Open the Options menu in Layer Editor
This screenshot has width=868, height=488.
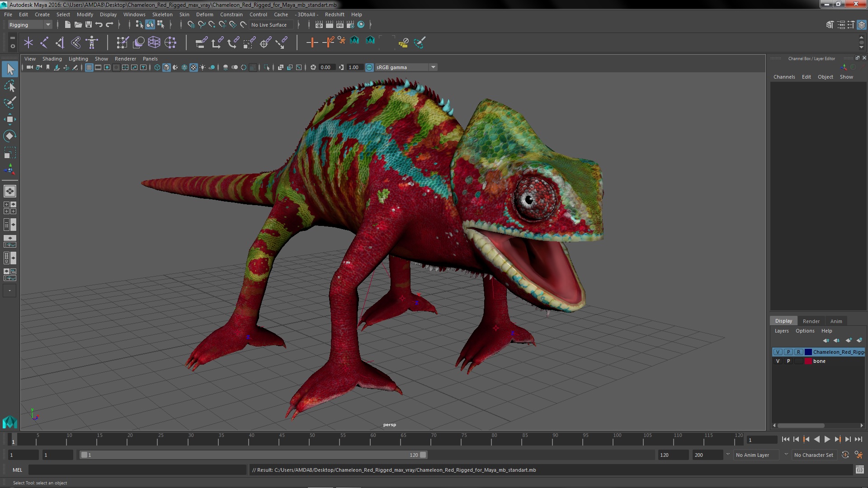(x=805, y=331)
